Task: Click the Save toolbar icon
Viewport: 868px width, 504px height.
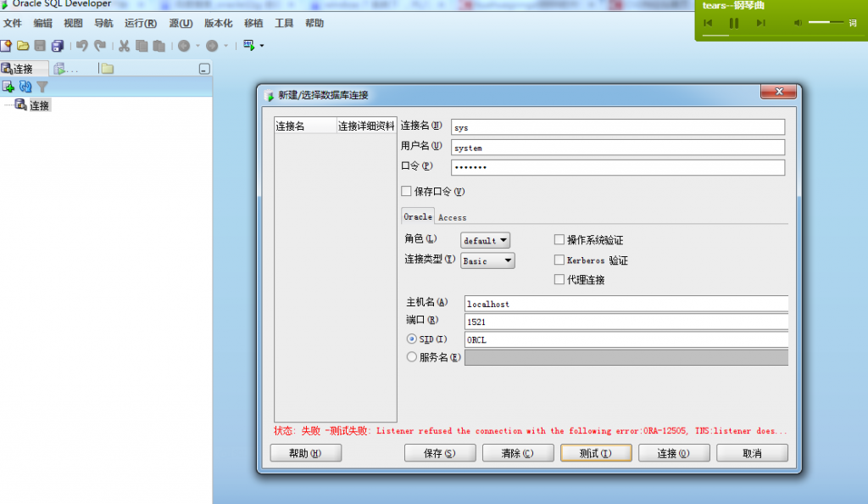Action: (x=40, y=46)
